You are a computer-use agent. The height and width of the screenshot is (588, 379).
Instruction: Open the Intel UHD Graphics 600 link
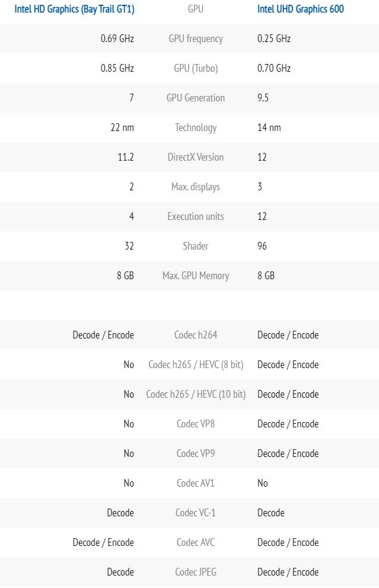click(300, 9)
